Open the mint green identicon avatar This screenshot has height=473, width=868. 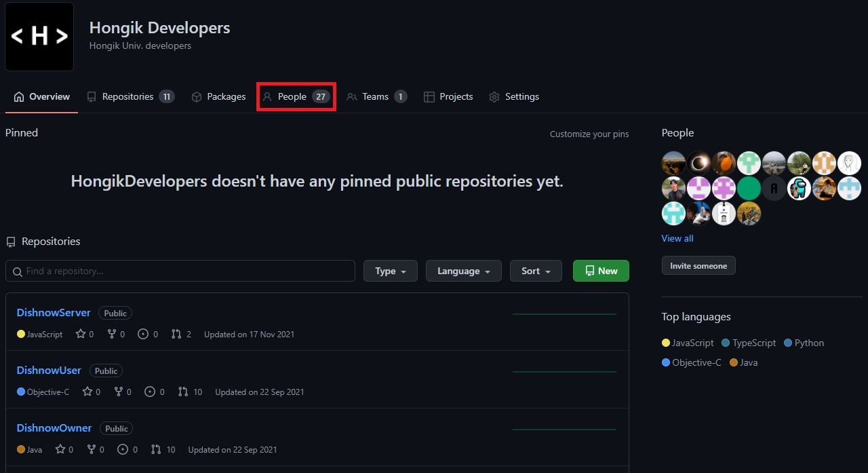(x=749, y=163)
